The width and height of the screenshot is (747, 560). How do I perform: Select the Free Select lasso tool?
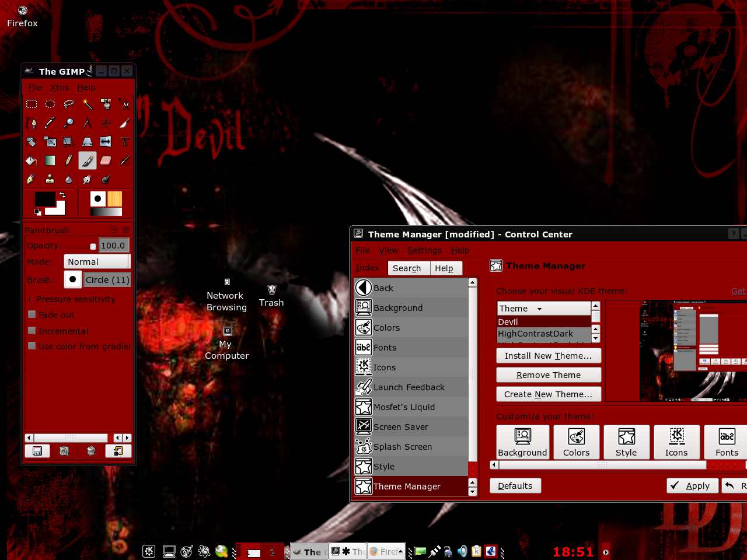[x=69, y=104]
